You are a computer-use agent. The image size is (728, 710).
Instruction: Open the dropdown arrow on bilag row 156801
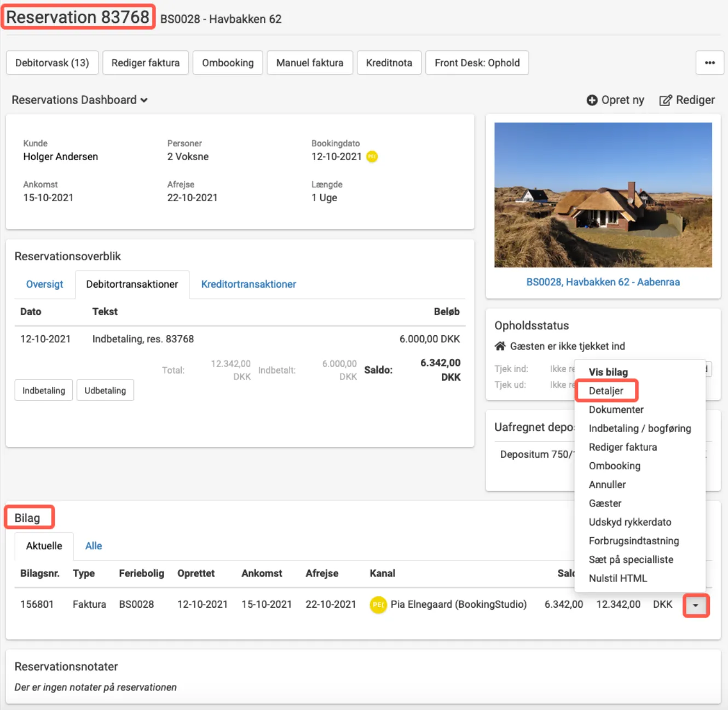(x=696, y=605)
